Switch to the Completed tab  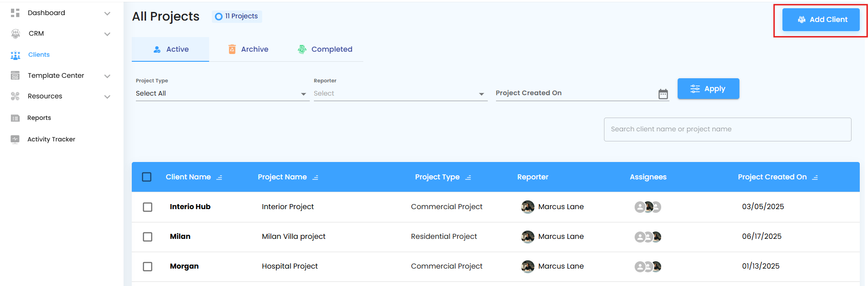[x=325, y=49]
